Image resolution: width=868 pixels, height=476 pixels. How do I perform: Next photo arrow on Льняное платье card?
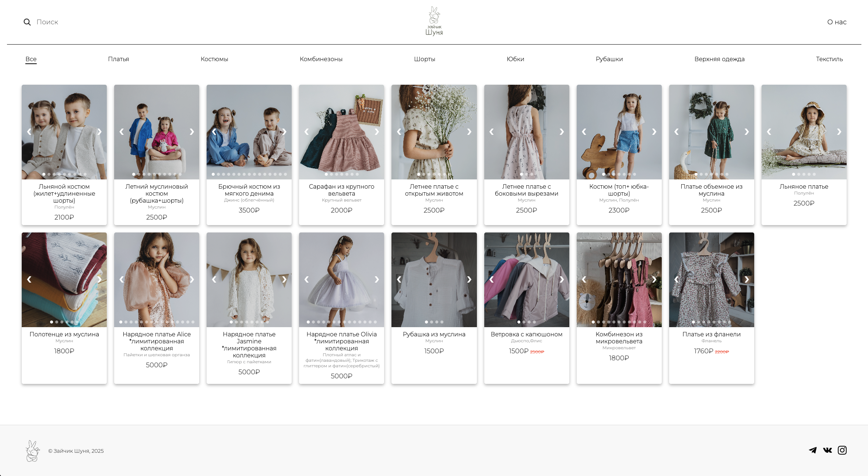pyautogui.click(x=839, y=132)
